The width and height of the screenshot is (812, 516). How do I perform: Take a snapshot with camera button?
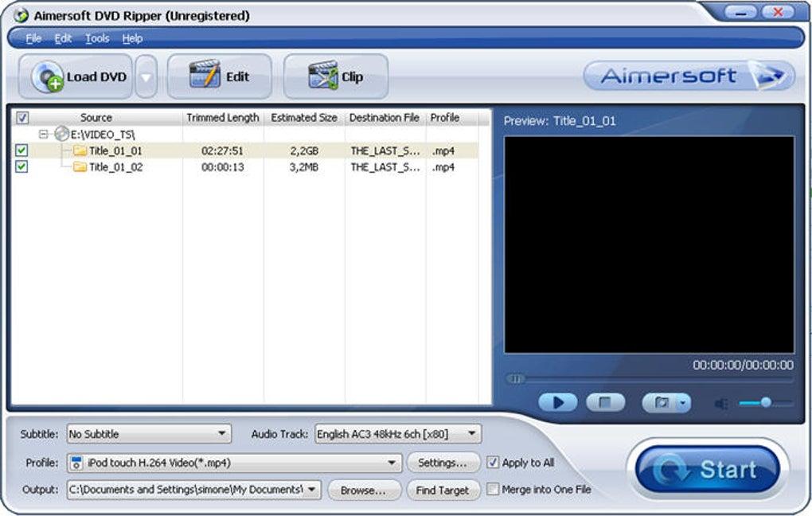coord(661,403)
